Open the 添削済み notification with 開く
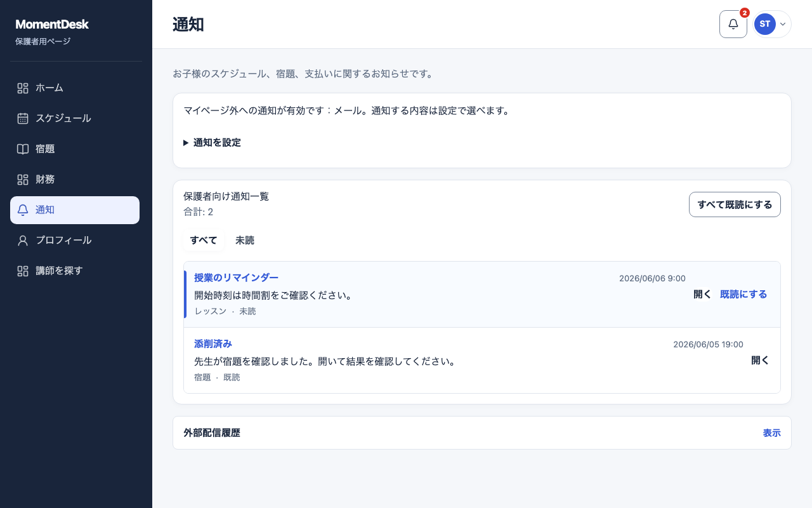The width and height of the screenshot is (812, 508). coord(760,361)
